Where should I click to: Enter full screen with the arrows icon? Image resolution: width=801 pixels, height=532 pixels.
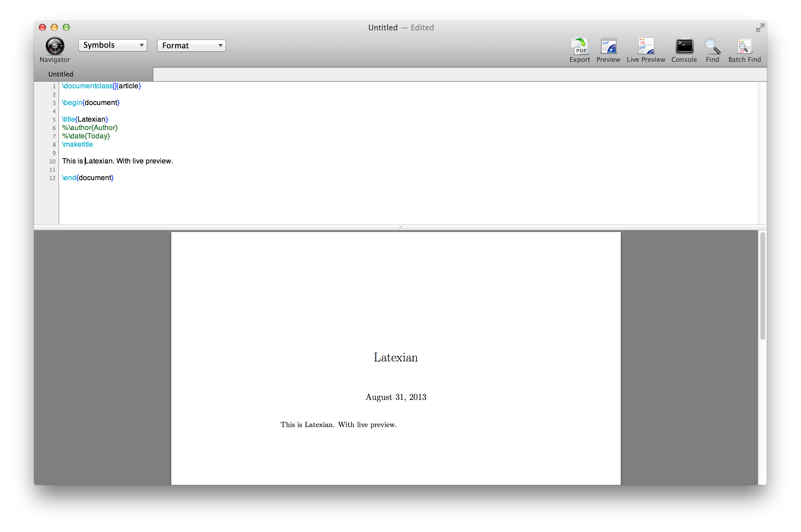click(x=760, y=27)
